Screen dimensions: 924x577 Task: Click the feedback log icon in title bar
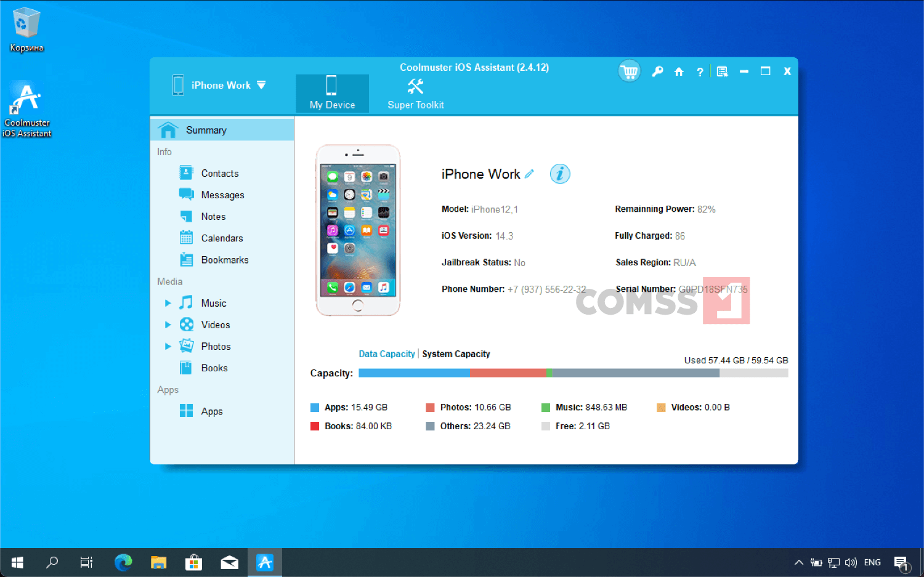point(723,72)
